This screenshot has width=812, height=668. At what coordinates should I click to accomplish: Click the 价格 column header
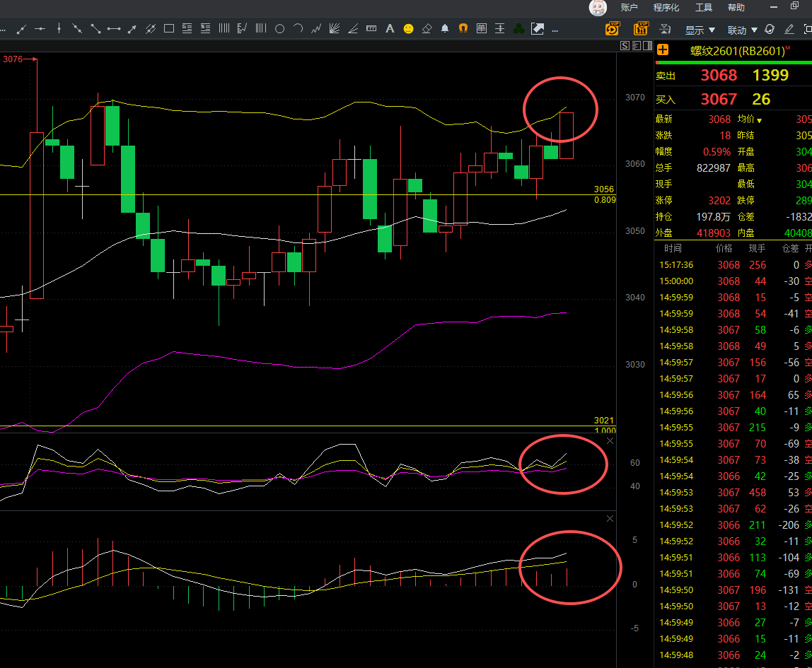[724, 248]
